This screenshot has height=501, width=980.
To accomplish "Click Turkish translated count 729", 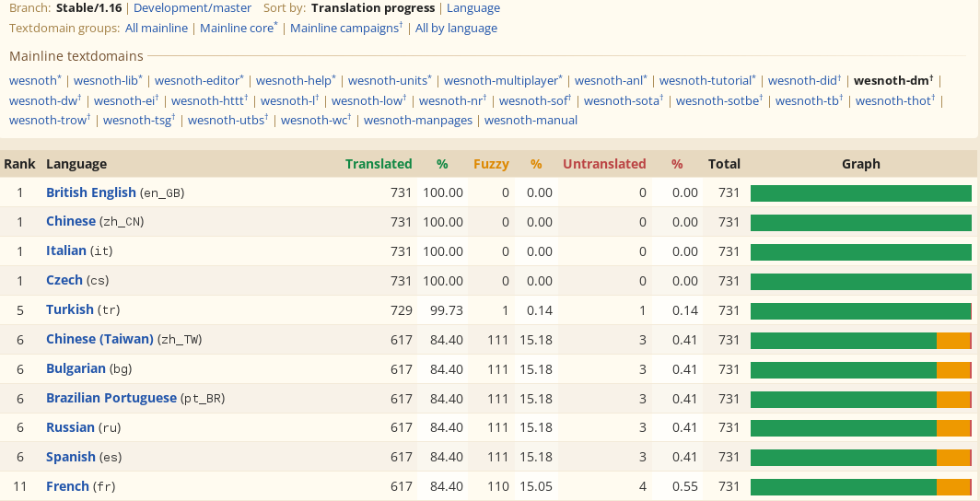I will point(402,310).
